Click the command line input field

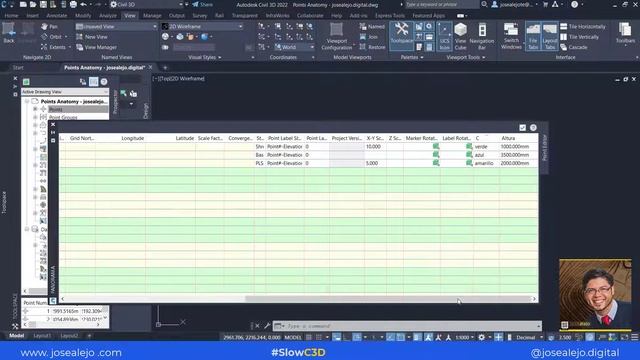pyautogui.click(x=412, y=326)
